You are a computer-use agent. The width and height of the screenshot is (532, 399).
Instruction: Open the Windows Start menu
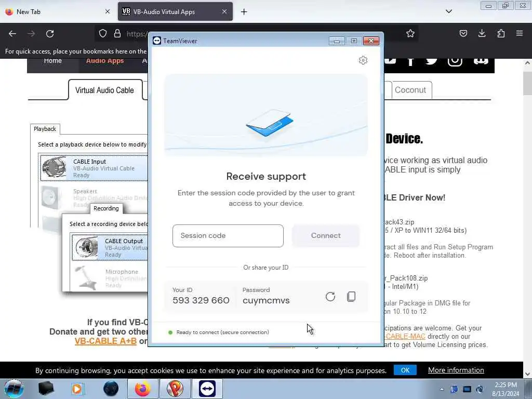pyautogui.click(x=14, y=389)
